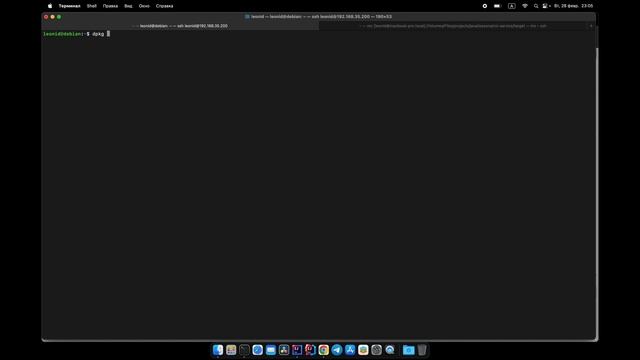Add a new terminal tab with plus button
Viewport: 640px width, 360px height.
click(591, 26)
